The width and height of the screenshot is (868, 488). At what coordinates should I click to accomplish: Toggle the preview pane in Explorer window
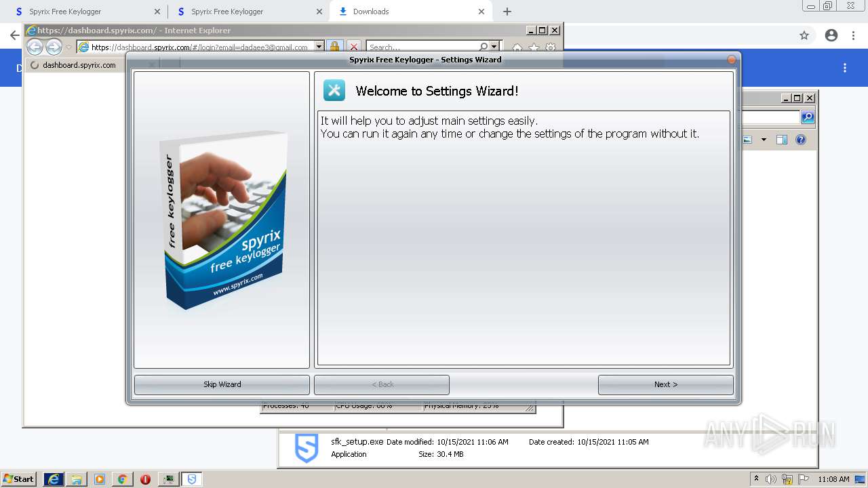coord(782,140)
